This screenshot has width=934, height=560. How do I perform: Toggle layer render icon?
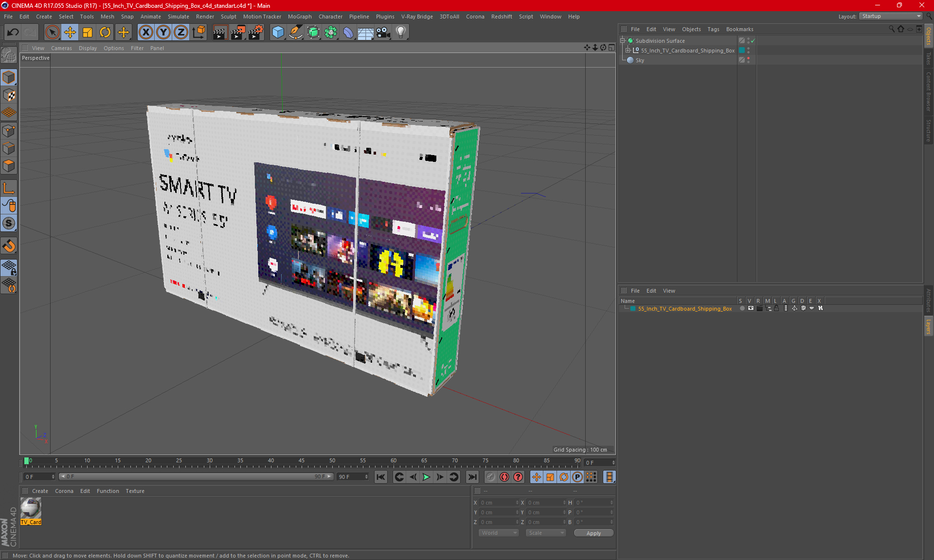click(759, 308)
